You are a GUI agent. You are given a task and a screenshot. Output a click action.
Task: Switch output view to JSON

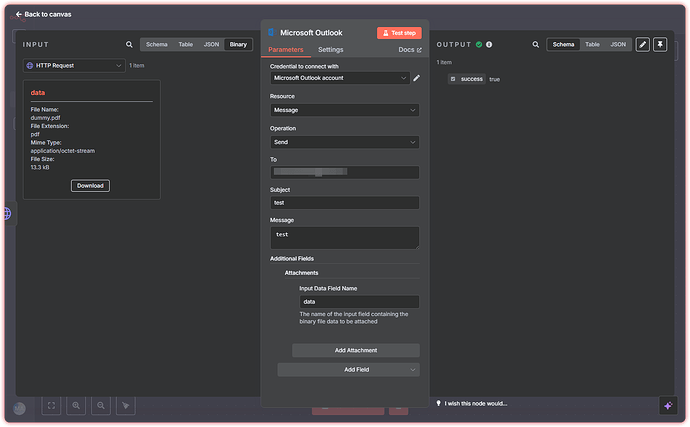click(x=618, y=44)
